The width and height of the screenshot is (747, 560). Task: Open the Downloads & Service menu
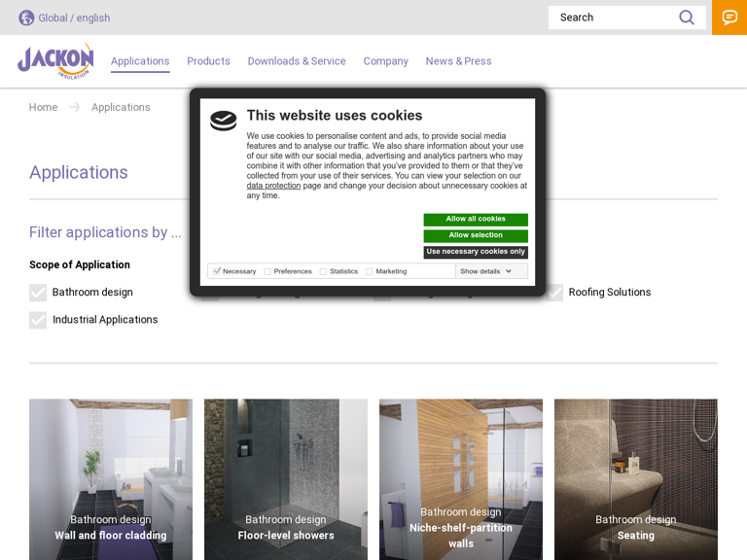[297, 61]
